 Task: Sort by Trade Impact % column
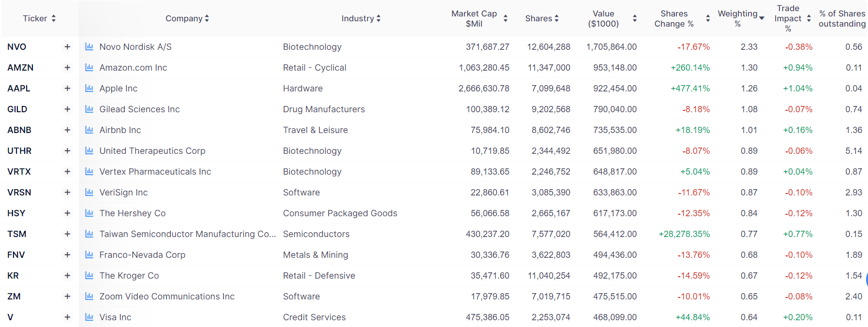(792, 18)
